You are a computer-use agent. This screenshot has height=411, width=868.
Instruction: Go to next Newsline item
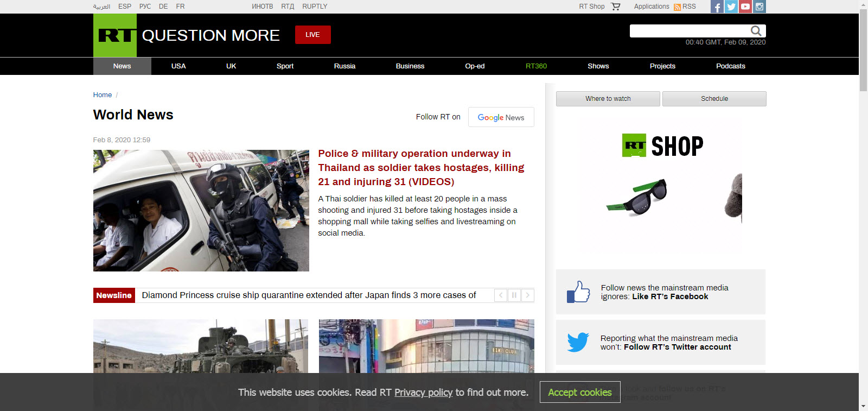point(527,295)
